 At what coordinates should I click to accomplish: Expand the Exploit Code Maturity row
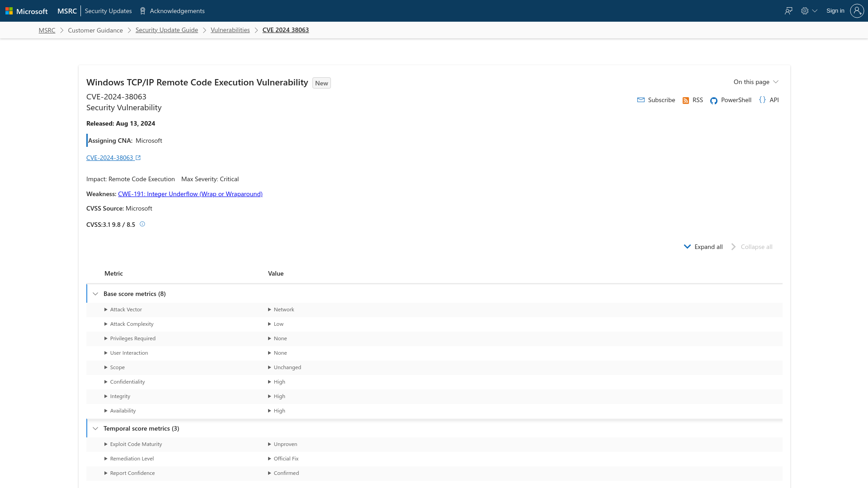pyautogui.click(x=133, y=444)
